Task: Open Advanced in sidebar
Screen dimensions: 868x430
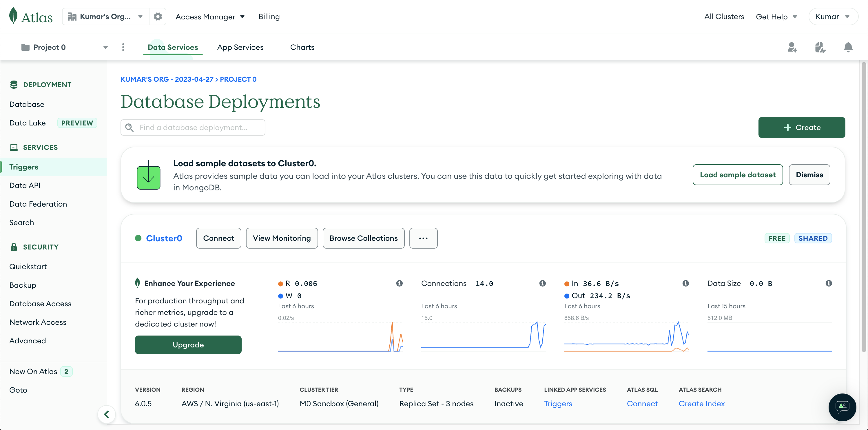Action: 28,341
